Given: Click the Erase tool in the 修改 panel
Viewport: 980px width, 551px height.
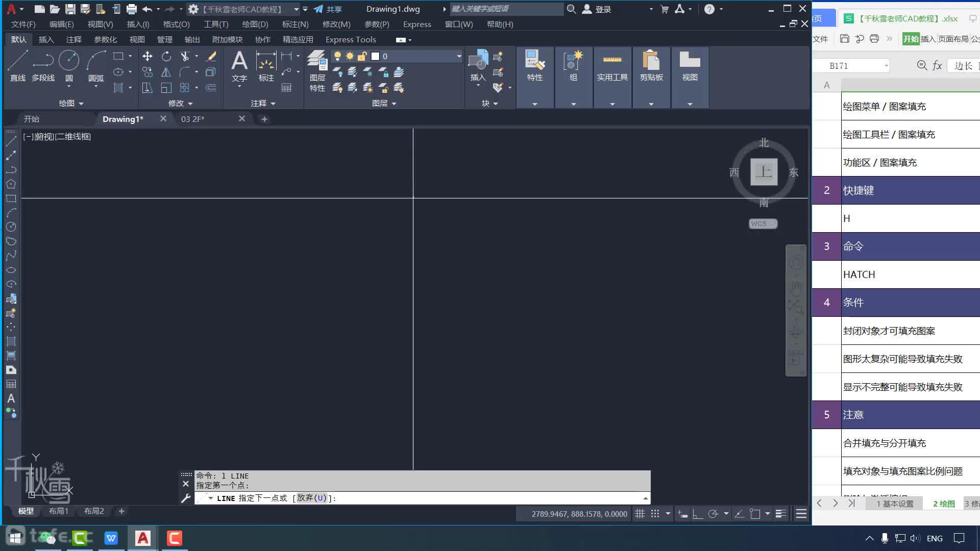Looking at the screenshot, I should pos(211,56).
